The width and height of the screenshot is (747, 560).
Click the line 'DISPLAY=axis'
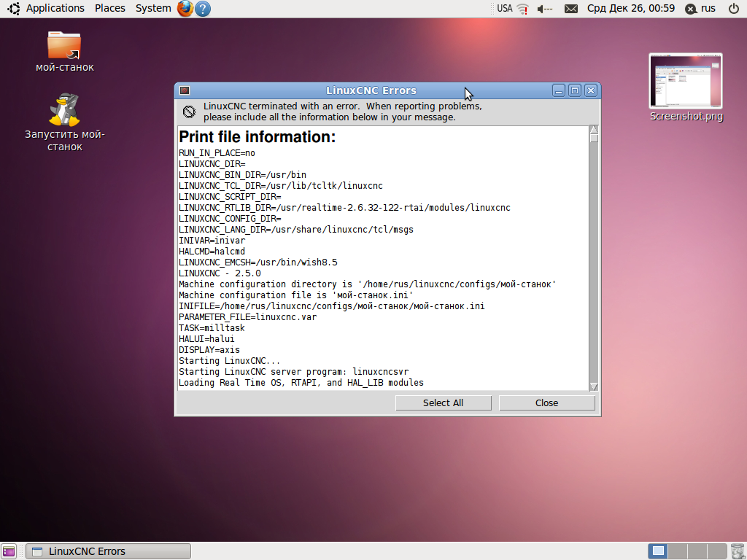tap(209, 351)
